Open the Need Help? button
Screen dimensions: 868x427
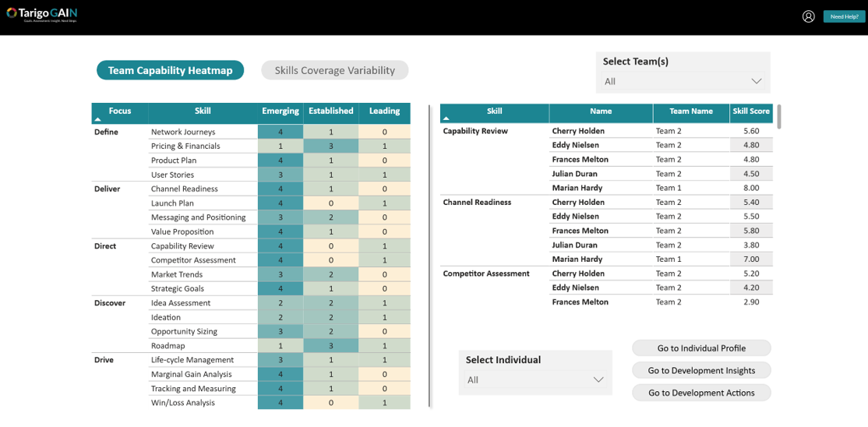click(844, 16)
